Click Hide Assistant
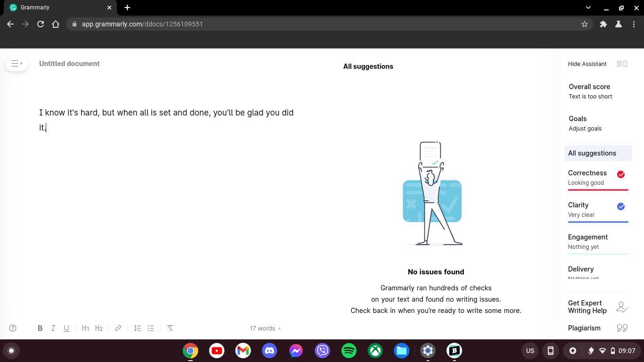644x362 pixels. coord(587,64)
